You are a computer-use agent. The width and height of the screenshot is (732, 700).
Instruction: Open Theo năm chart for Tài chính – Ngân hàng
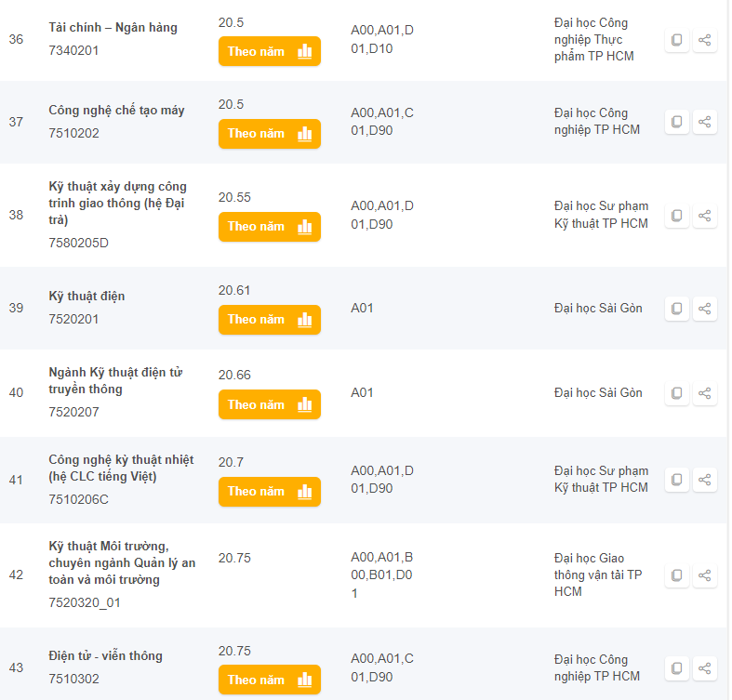(x=269, y=51)
